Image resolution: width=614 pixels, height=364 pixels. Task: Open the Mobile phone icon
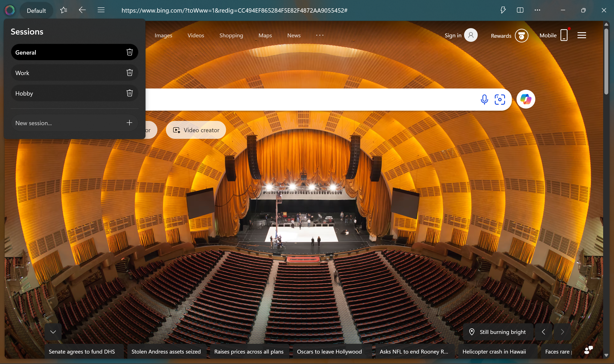[564, 35]
